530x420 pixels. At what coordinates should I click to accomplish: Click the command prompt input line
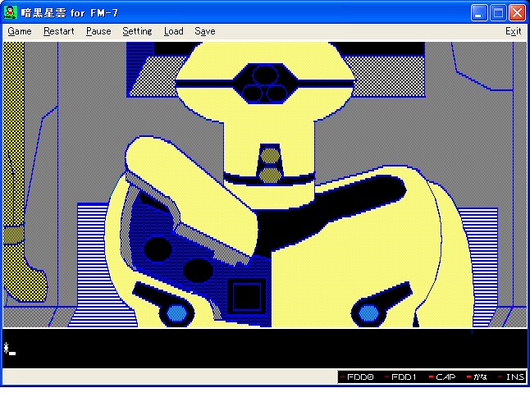pyautogui.click(x=263, y=349)
